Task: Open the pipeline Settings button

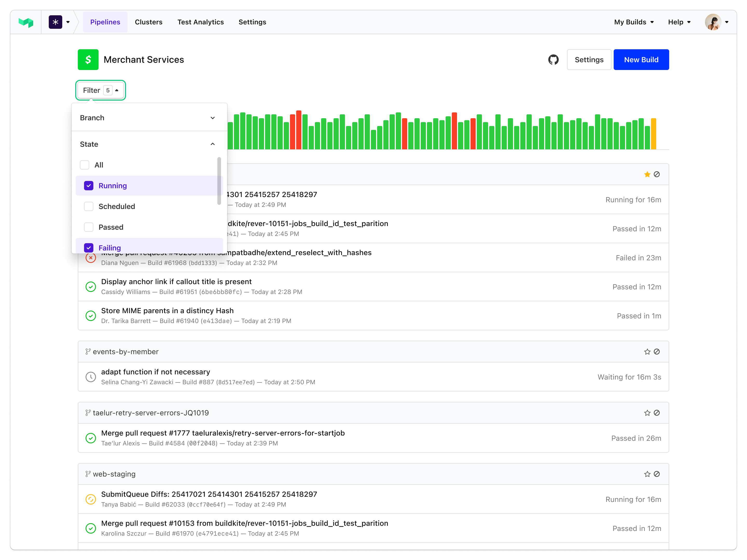Action: point(589,60)
